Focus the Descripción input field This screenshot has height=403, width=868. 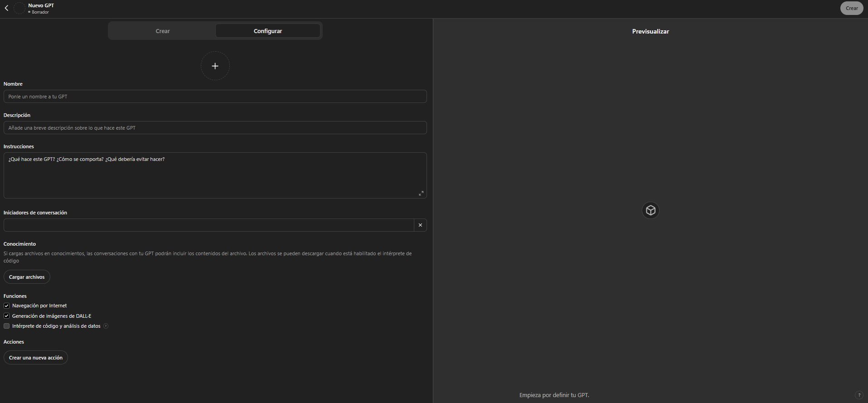tap(215, 128)
